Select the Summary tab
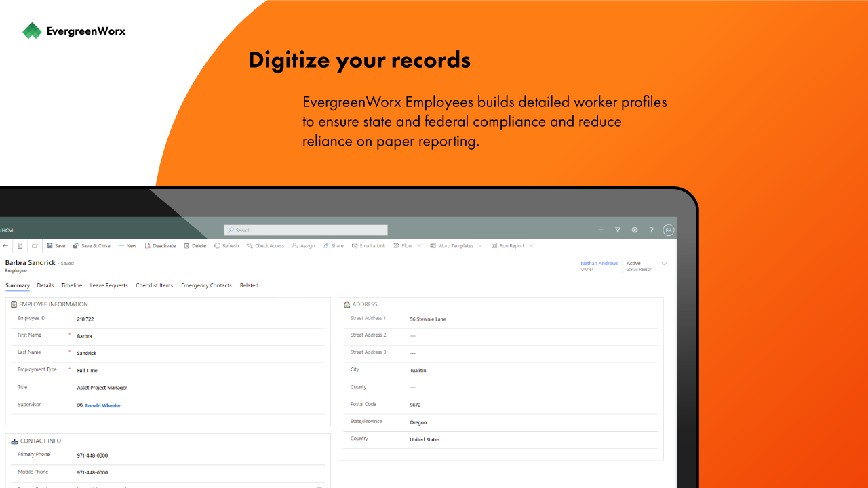This screenshot has width=868, height=488. click(x=18, y=285)
